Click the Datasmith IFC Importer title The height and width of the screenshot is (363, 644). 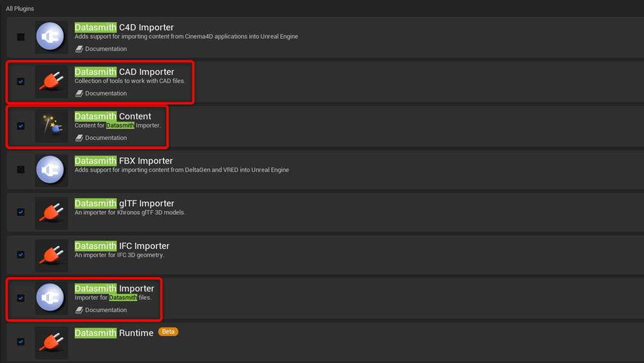(122, 246)
